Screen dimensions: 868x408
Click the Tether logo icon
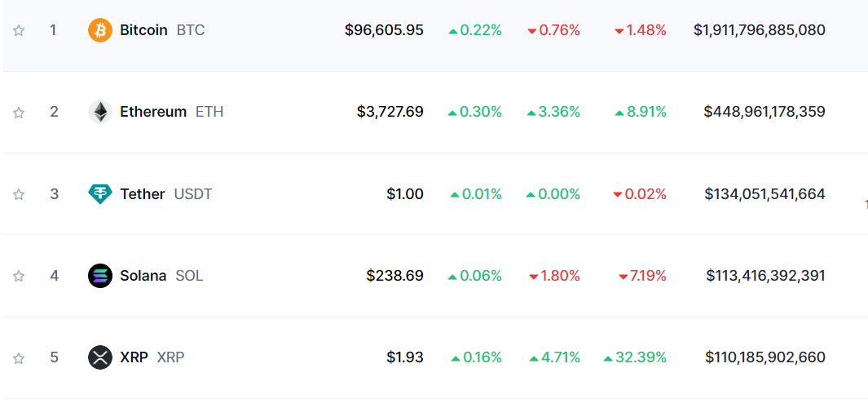pyautogui.click(x=100, y=194)
